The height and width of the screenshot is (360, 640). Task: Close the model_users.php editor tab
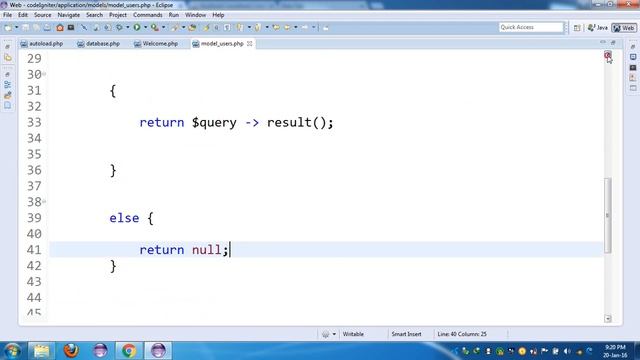click(249, 44)
